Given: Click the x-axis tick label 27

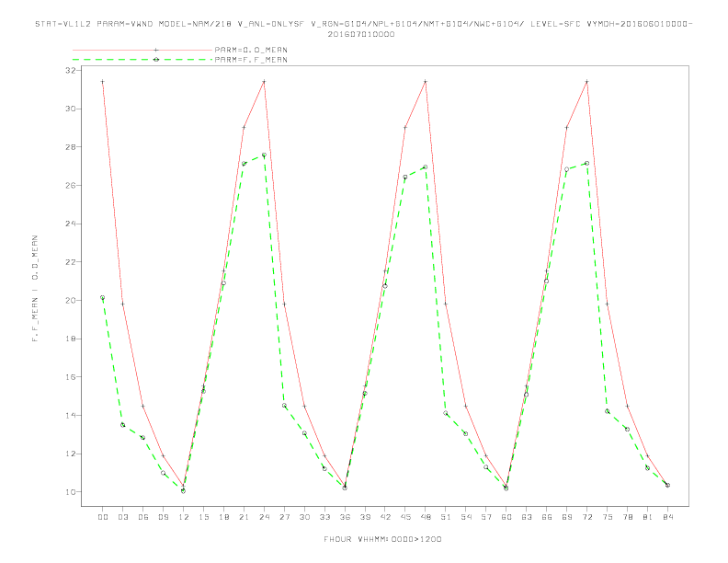Looking at the screenshot, I should click(284, 517).
